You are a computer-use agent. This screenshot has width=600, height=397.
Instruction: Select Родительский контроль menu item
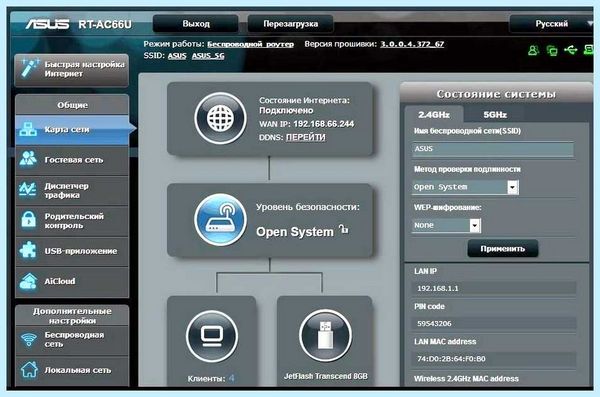(72, 221)
